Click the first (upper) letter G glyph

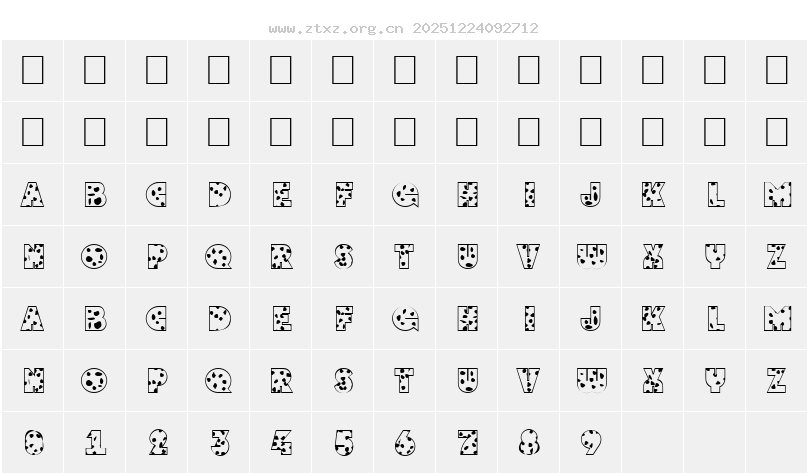coord(405,194)
